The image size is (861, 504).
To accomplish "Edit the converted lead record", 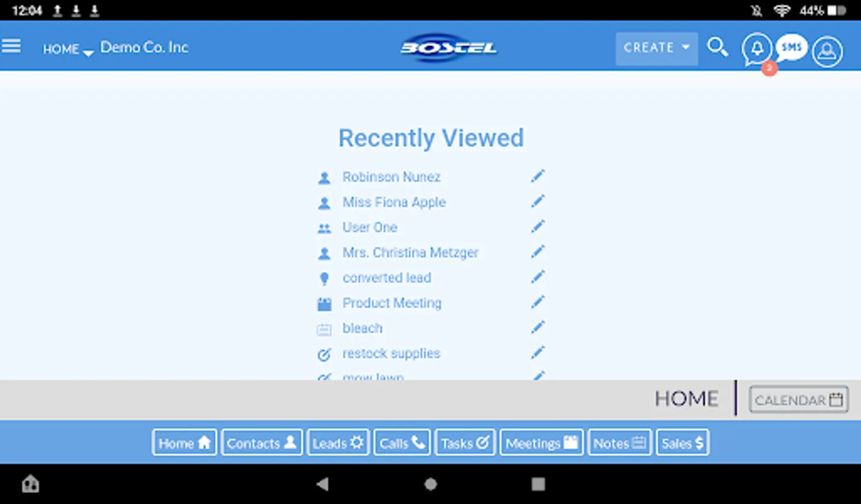I will (538, 277).
